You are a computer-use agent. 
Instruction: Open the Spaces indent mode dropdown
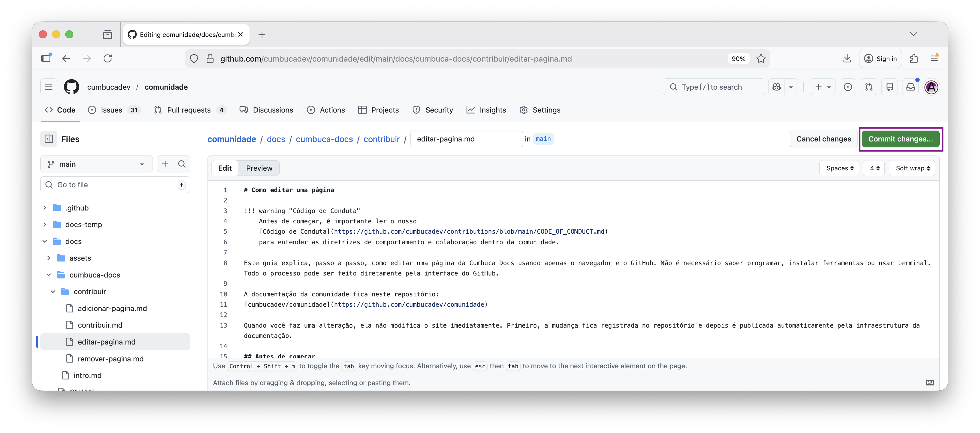coord(840,168)
